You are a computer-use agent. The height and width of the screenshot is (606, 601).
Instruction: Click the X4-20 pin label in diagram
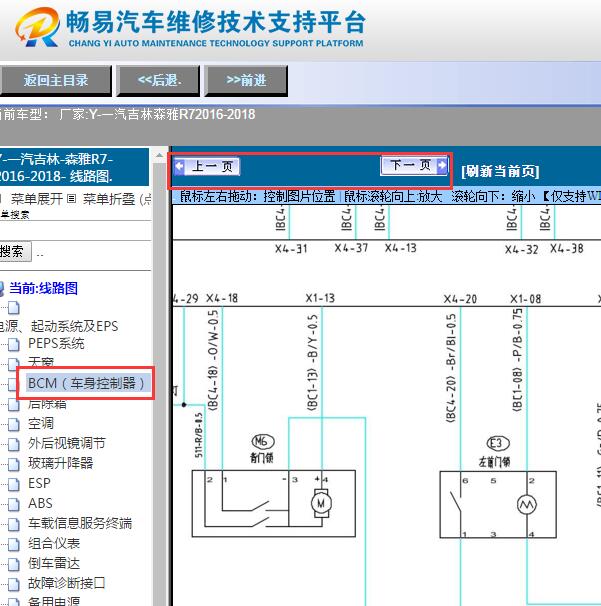click(460, 299)
